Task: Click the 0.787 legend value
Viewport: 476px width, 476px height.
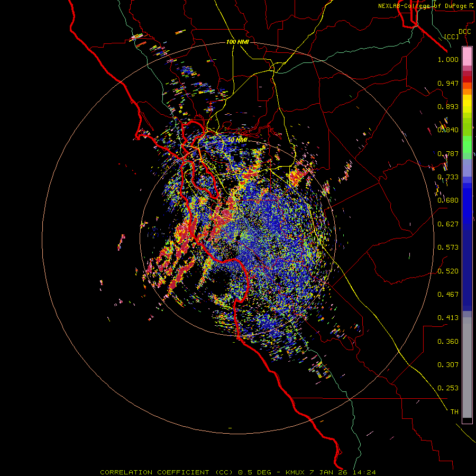Action: click(448, 153)
